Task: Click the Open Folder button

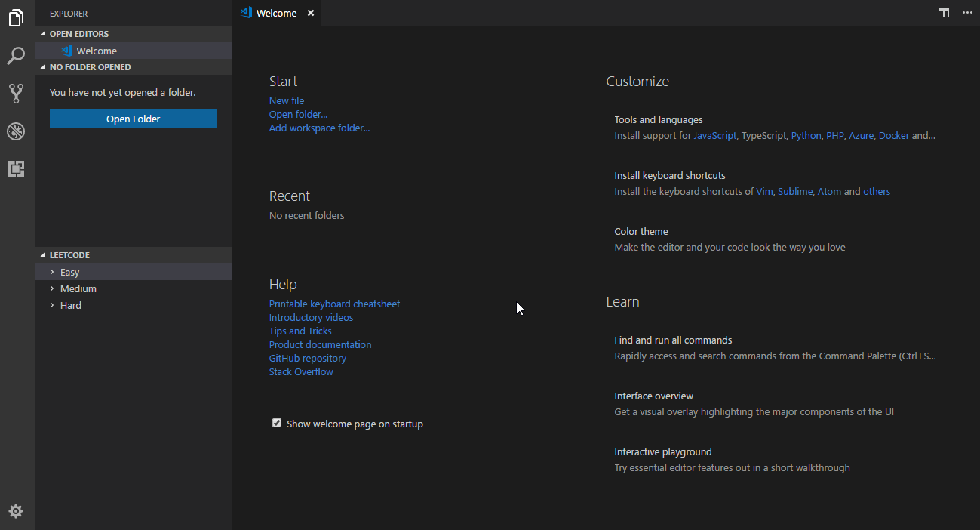Action: click(133, 119)
